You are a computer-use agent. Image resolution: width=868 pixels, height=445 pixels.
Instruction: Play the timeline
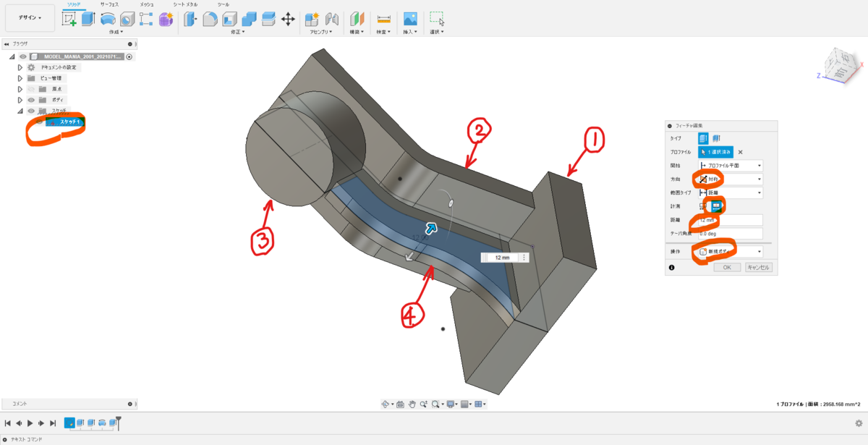(30, 423)
